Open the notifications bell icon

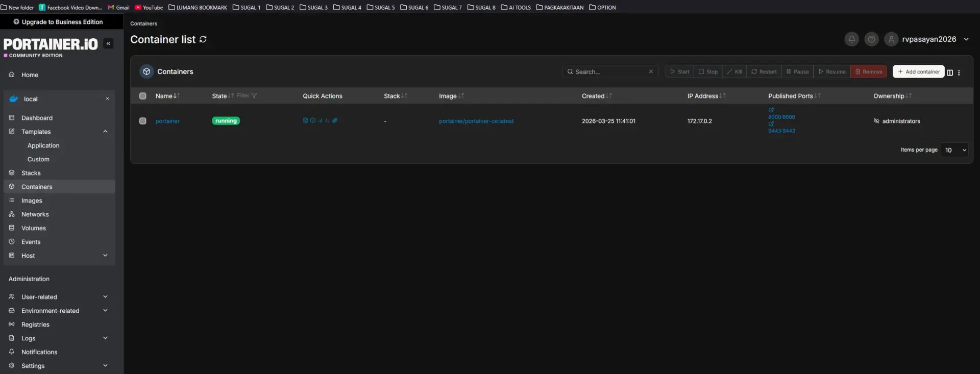pos(851,39)
